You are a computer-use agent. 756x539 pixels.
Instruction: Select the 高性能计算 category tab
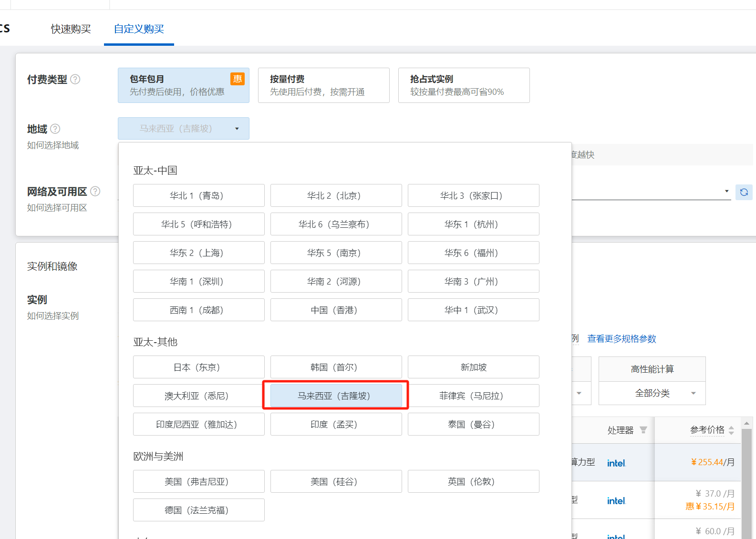point(652,369)
